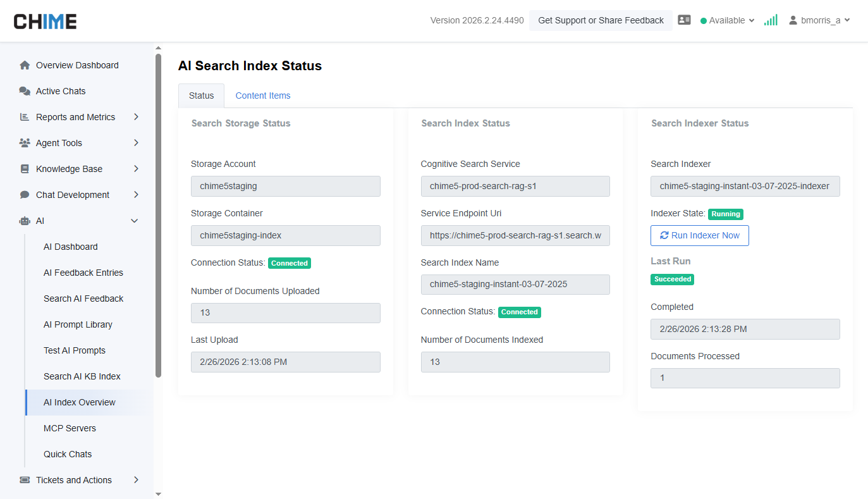Click the Overview Dashboard home icon

point(25,65)
